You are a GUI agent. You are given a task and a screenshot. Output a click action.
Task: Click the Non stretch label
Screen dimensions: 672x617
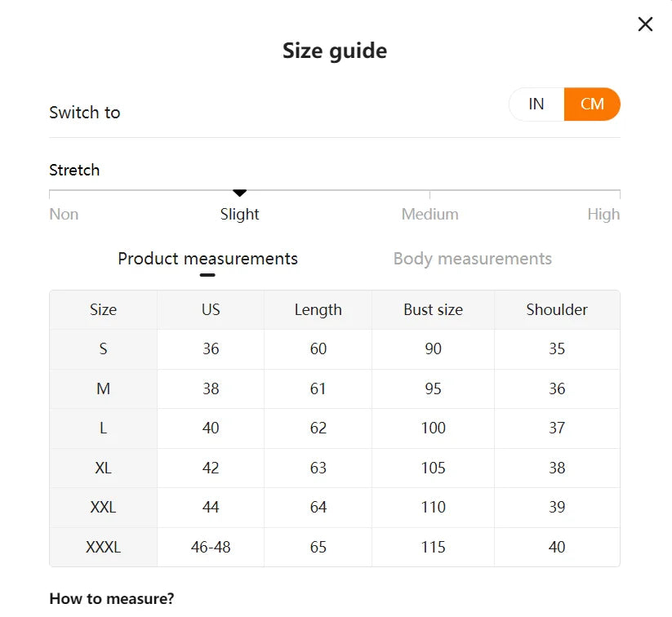click(64, 215)
